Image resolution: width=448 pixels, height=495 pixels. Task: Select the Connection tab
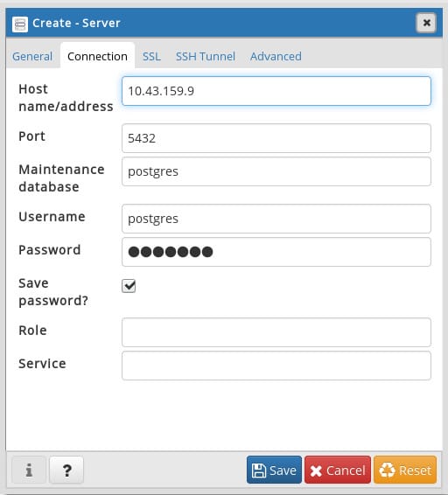tap(97, 57)
